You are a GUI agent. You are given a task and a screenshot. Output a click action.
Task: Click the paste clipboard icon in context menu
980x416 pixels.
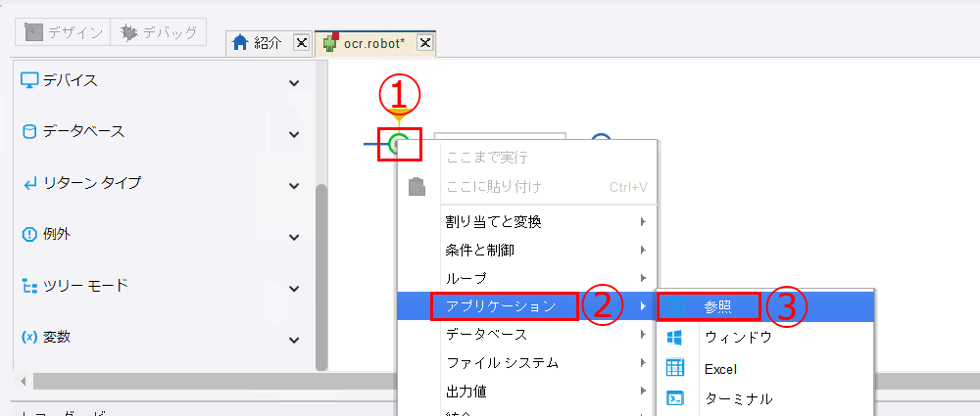pyautogui.click(x=416, y=186)
